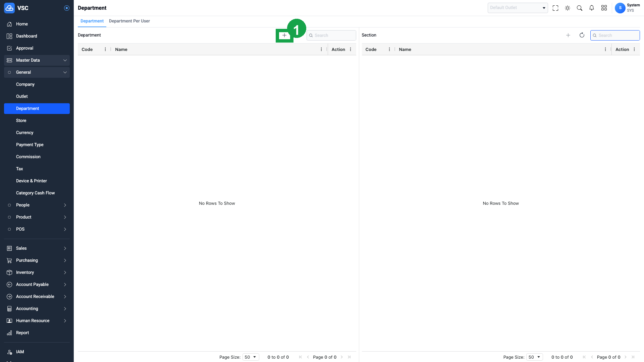Open the apps grid icon

[604, 8]
